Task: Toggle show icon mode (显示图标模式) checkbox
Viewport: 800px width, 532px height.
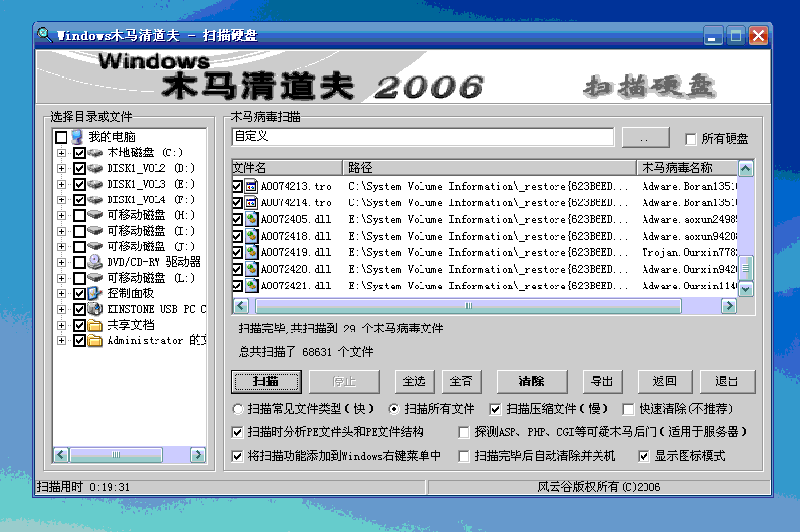Action: coord(644,456)
